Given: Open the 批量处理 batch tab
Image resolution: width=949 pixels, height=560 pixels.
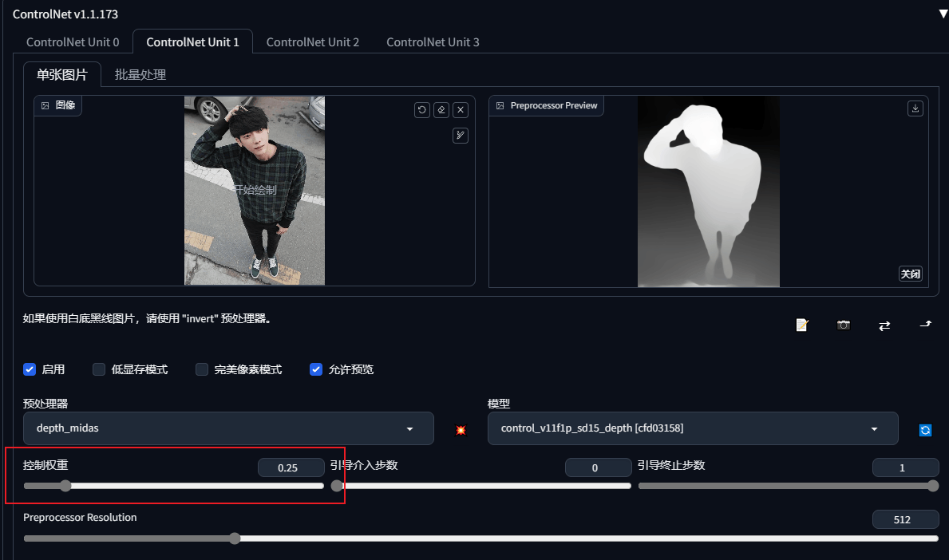Looking at the screenshot, I should [140, 75].
